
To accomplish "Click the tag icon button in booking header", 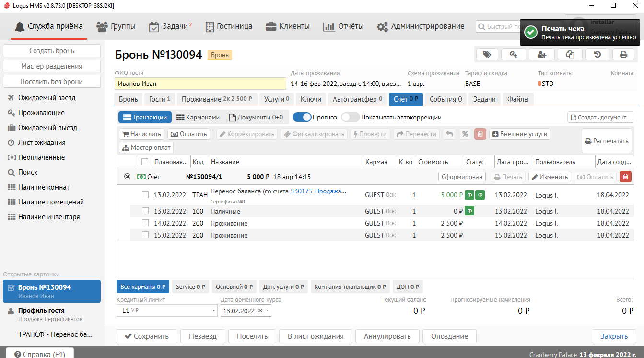I will (x=487, y=55).
